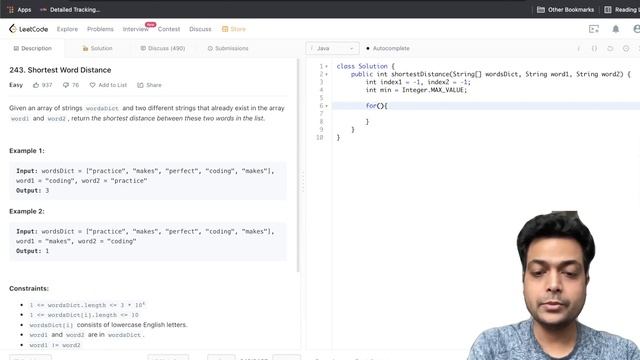Click 'Output: 1' in Example 2
The width and height of the screenshot is (640, 360).
tap(33, 251)
